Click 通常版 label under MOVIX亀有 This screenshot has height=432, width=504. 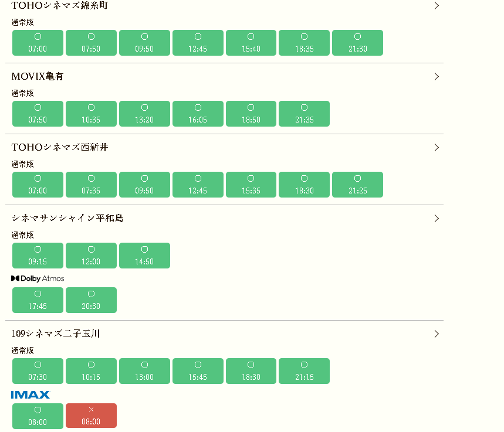coord(22,93)
